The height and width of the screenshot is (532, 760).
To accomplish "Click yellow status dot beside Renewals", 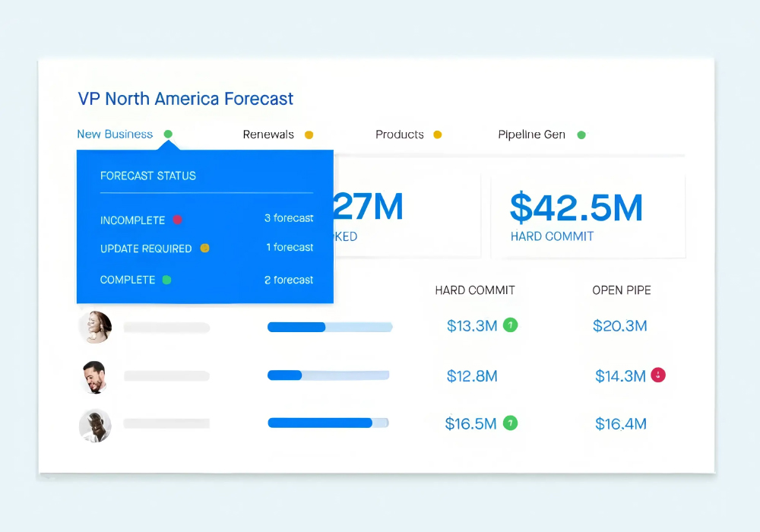I will (x=309, y=135).
